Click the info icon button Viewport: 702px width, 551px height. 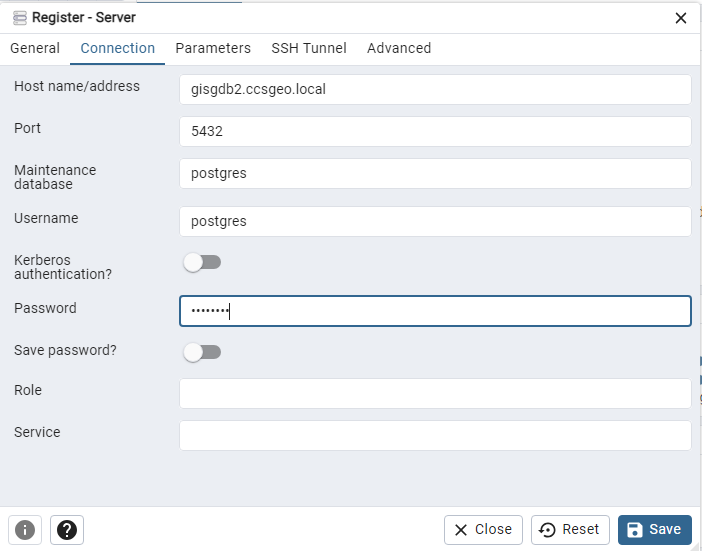point(25,530)
